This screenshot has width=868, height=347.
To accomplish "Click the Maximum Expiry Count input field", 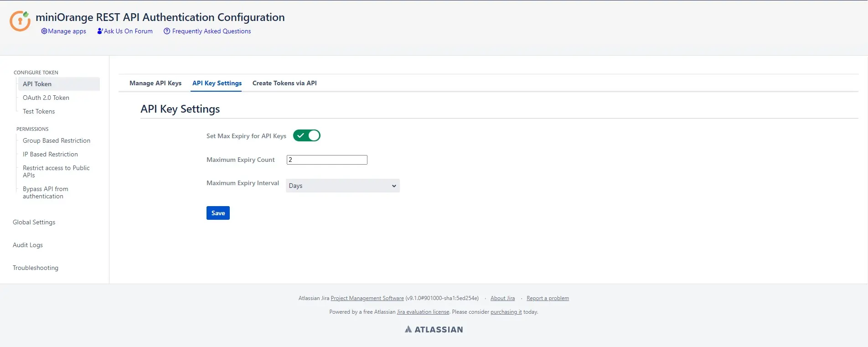I will tap(327, 160).
